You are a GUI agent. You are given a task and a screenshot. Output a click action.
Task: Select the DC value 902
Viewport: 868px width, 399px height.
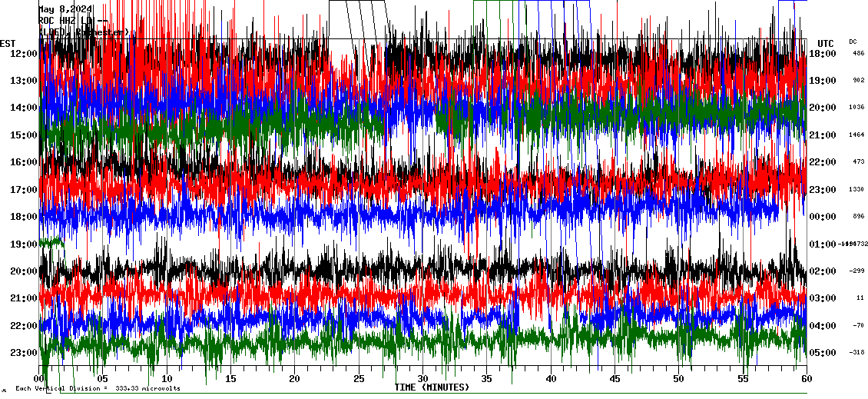click(858, 81)
